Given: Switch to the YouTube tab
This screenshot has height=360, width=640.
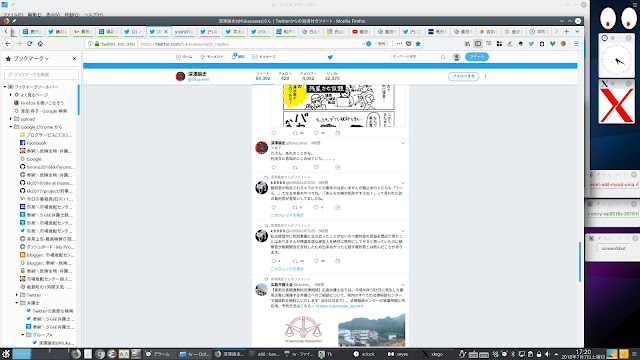Looking at the screenshot, I should pyautogui.click(x=361, y=31).
